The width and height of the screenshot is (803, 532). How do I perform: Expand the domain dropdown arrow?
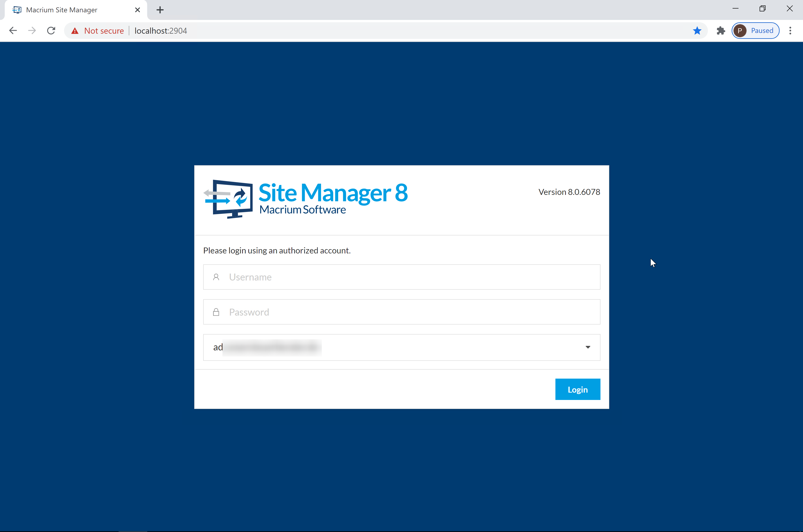pyautogui.click(x=588, y=347)
